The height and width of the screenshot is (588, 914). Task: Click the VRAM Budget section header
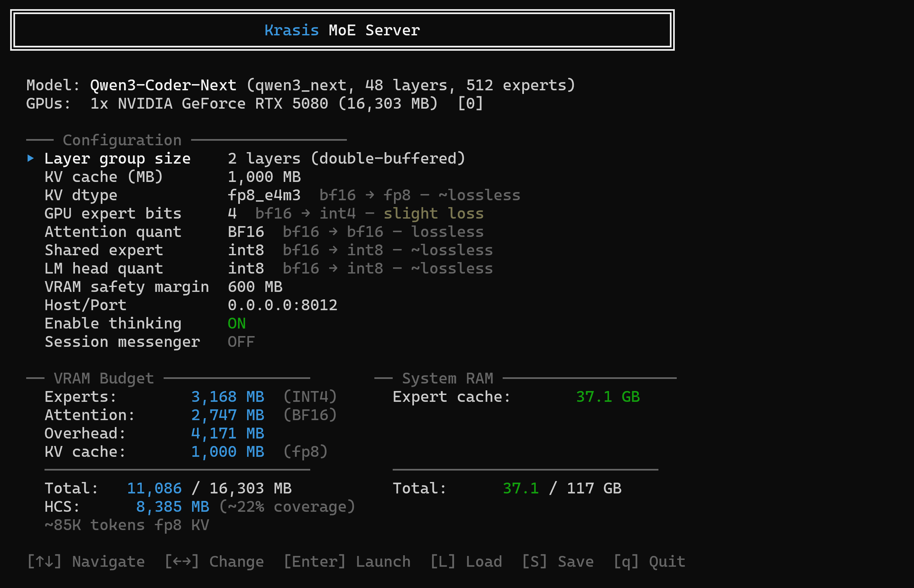103,378
